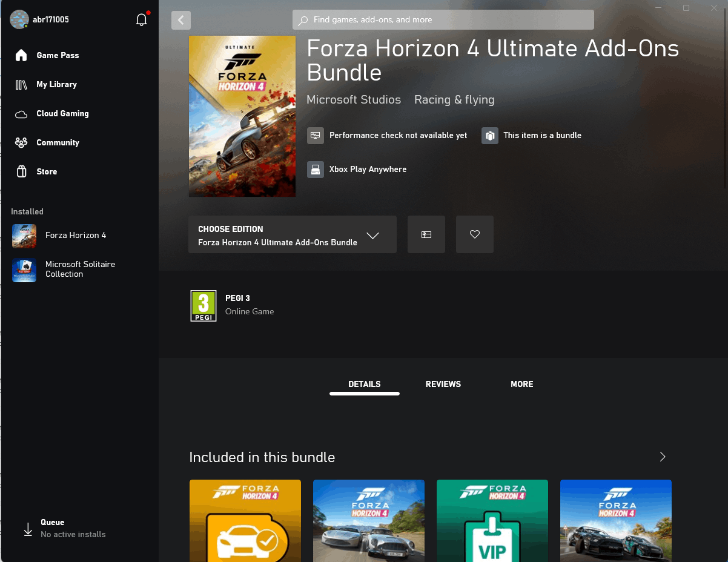Open Game Pass home icon
The height and width of the screenshot is (562, 728).
tap(21, 55)
